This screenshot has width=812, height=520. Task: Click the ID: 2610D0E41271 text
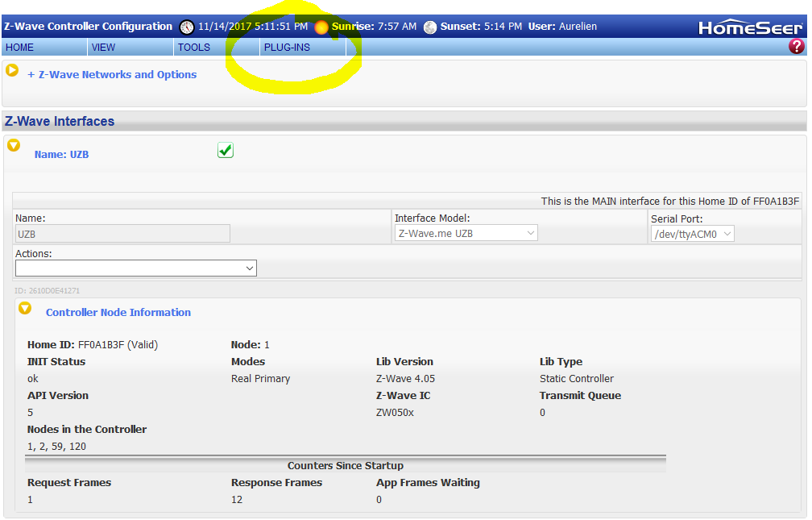pos(47,291)
